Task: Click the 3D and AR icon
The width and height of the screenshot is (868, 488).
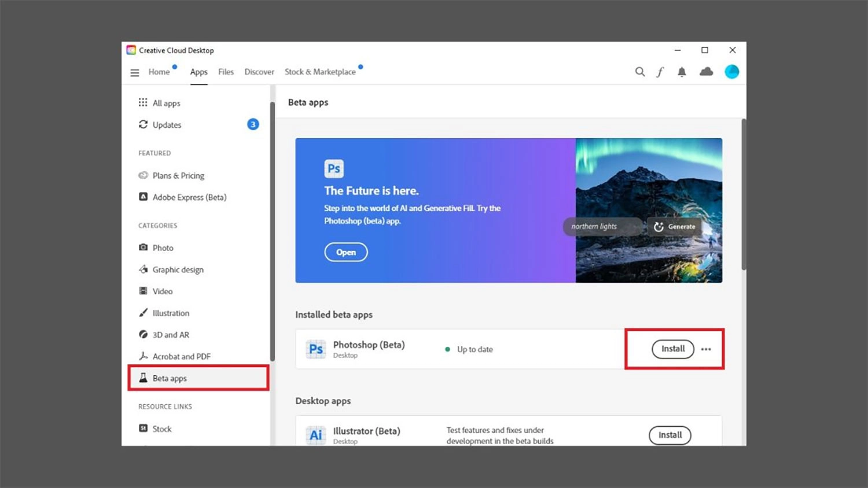Action: pos(143,334)
